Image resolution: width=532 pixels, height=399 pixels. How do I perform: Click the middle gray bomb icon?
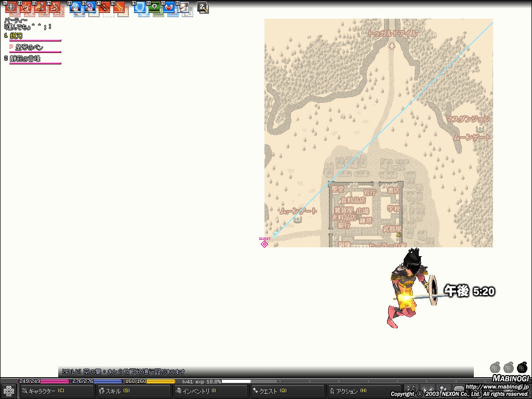click(509, 367)
